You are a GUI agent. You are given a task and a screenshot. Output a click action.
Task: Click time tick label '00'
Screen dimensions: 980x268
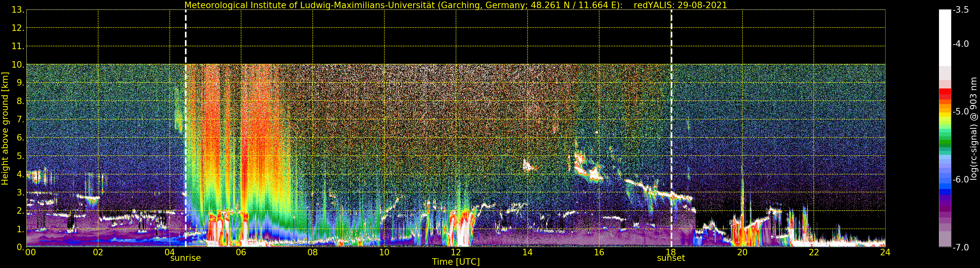(x=30, y=252)
